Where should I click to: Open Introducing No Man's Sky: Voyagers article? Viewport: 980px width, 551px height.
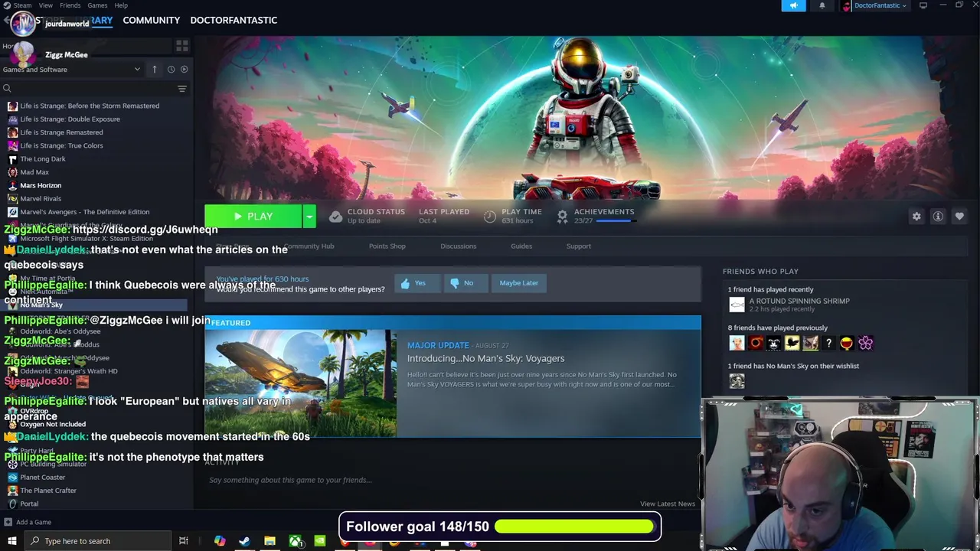485,358
